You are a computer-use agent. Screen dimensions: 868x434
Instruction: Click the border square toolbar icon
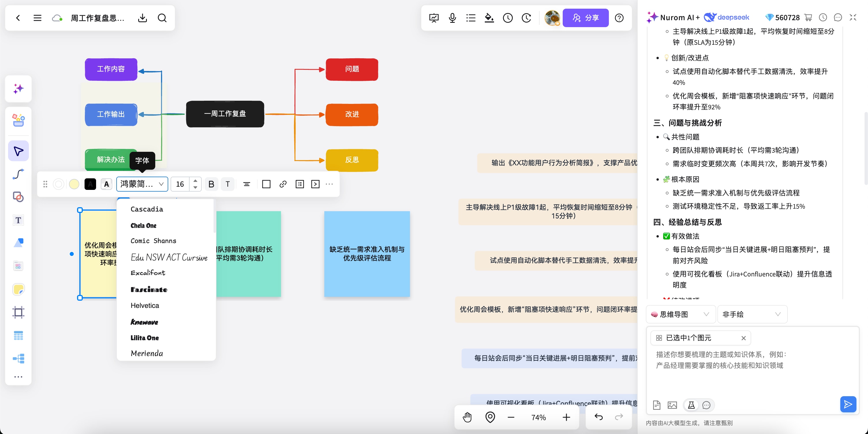[266, 184]
